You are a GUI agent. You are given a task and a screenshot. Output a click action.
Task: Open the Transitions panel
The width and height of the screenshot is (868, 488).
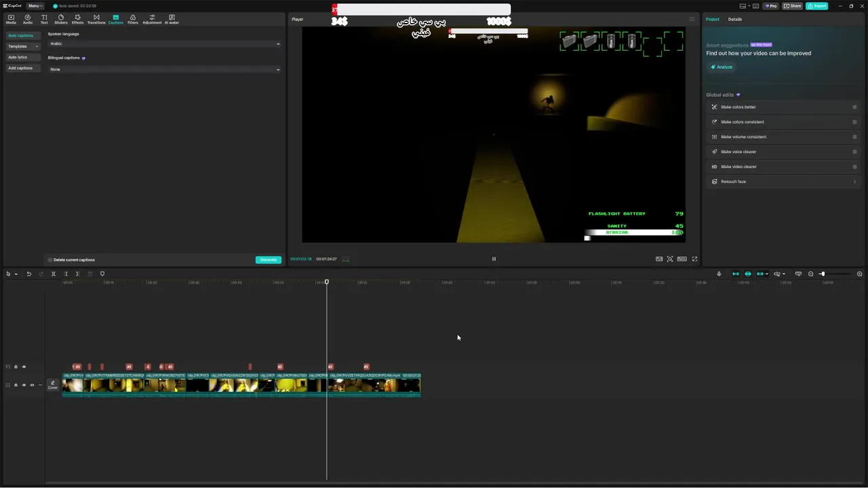click(96, 19)
